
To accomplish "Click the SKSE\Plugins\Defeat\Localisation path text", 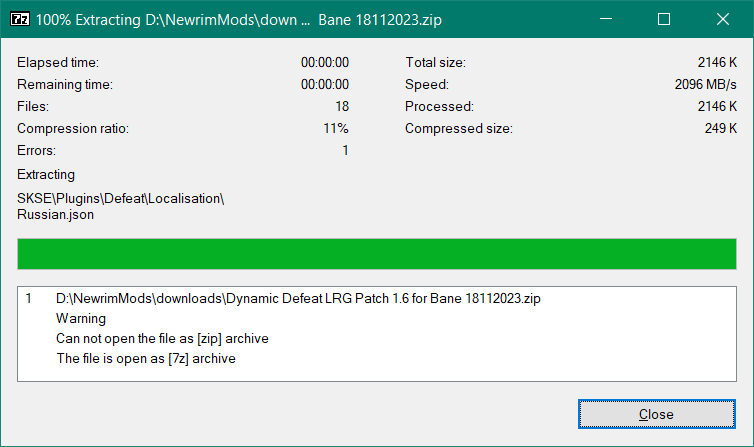I will click(x=120, y=199).
